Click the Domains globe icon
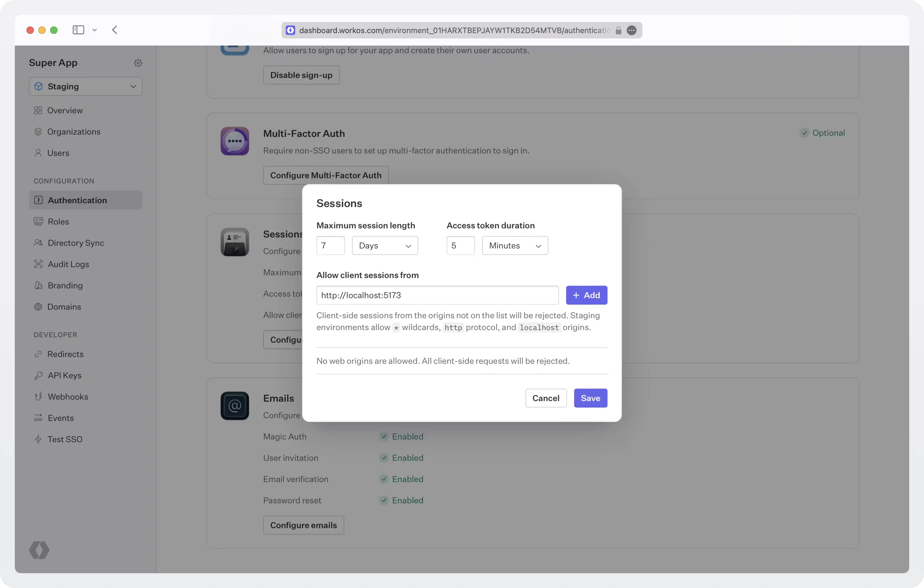Viewport: 924px width, 588px height. pyautogui.click(x=38, y=307)
